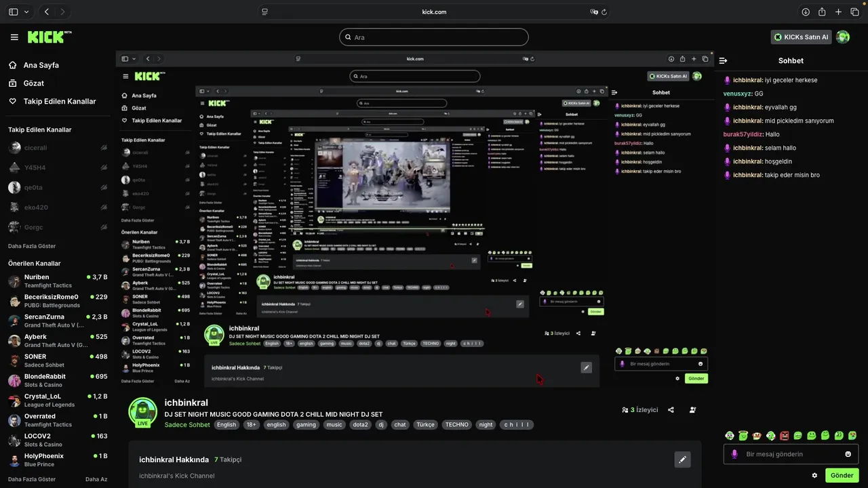Toggle the Safari sidebar button
Screen dimensions: 868x488
pyautogui.click(x=14, y=12)
